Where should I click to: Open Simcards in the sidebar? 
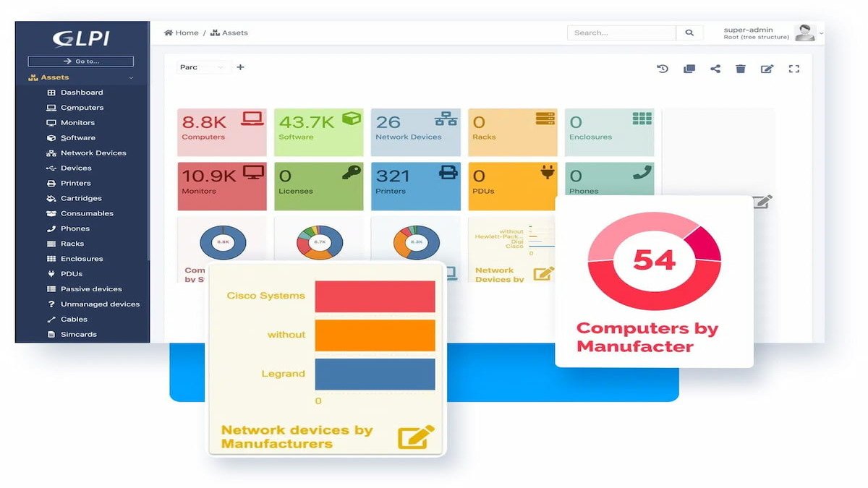coord(78,335)
